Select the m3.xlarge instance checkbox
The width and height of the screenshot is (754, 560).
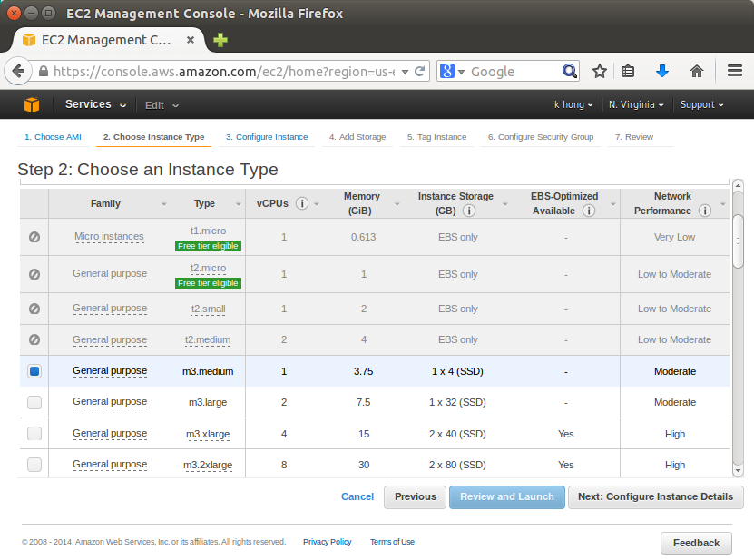coord(34,434)
